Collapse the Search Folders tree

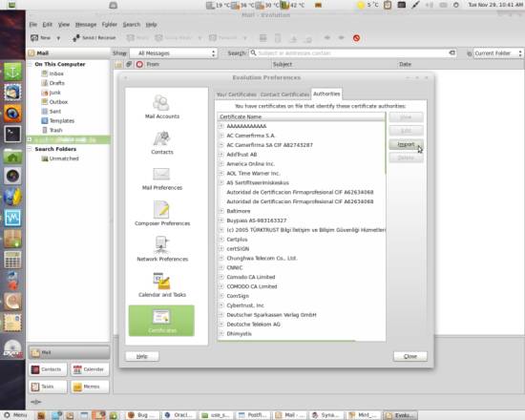[31, 149]
